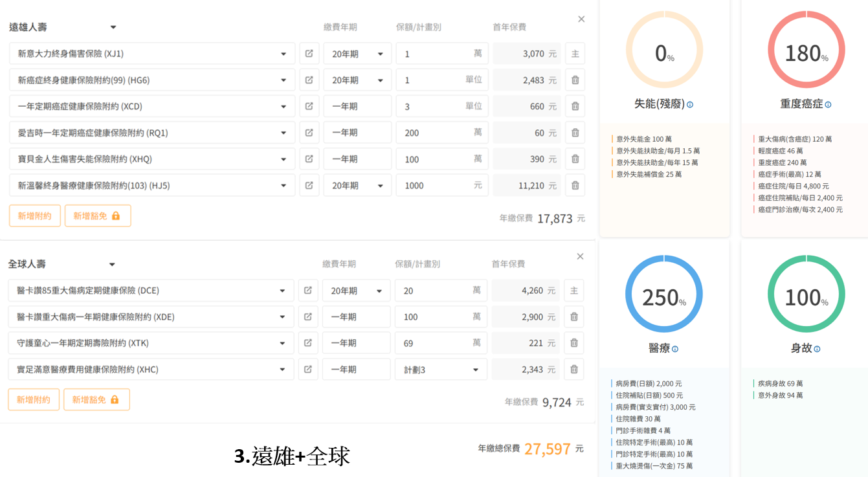The width and height of the screenshot is (868, 477).
Task: Delete the 愛吉時一年定期癌症 (RQ1) row
Action: point(575,133)
